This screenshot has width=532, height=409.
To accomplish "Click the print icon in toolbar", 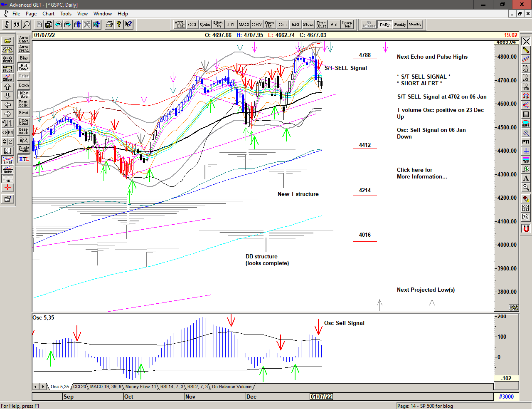I will click(109, 25).
